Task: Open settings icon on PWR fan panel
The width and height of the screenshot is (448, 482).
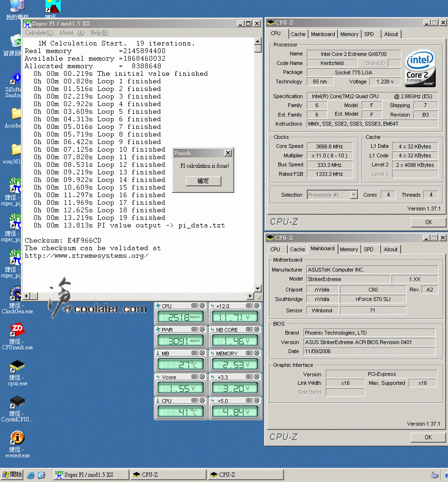Action: point(195,330)
